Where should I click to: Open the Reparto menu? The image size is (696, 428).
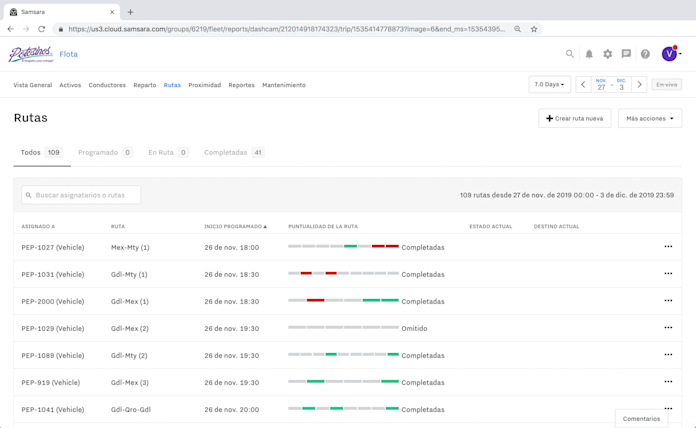click(x=145, y=85)
